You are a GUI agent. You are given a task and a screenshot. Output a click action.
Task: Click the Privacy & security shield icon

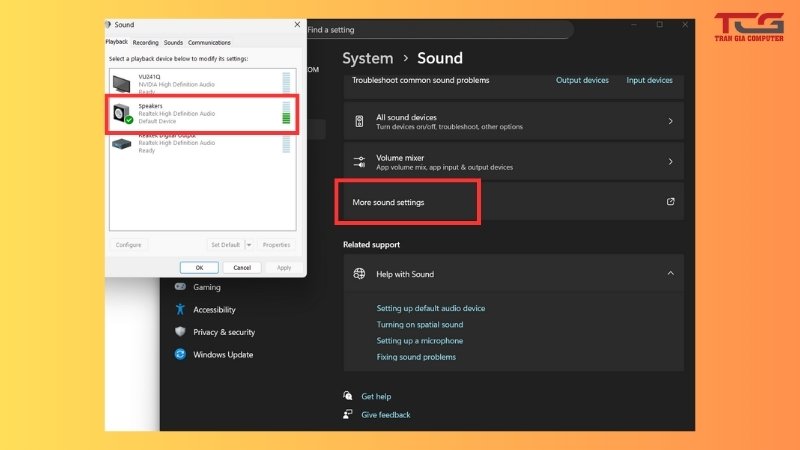[180, 332]
